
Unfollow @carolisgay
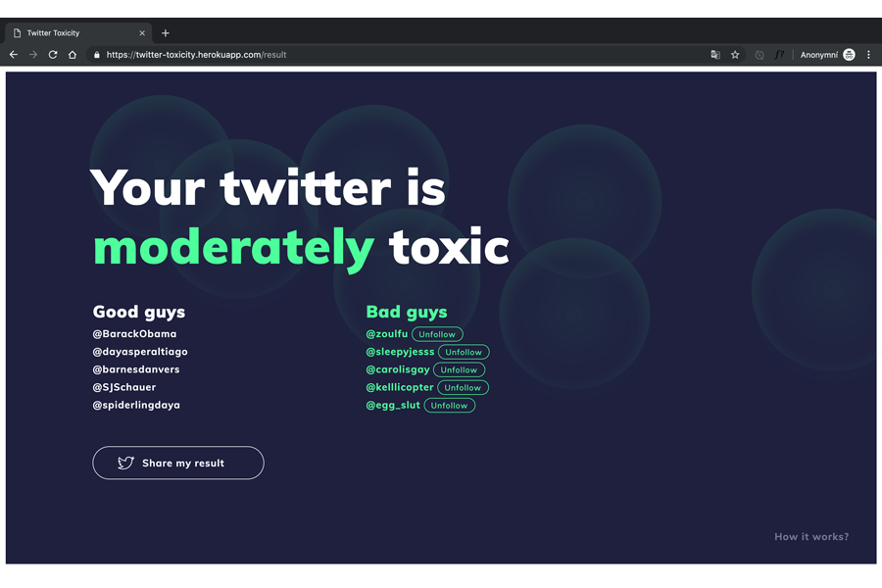pos(459,369)
